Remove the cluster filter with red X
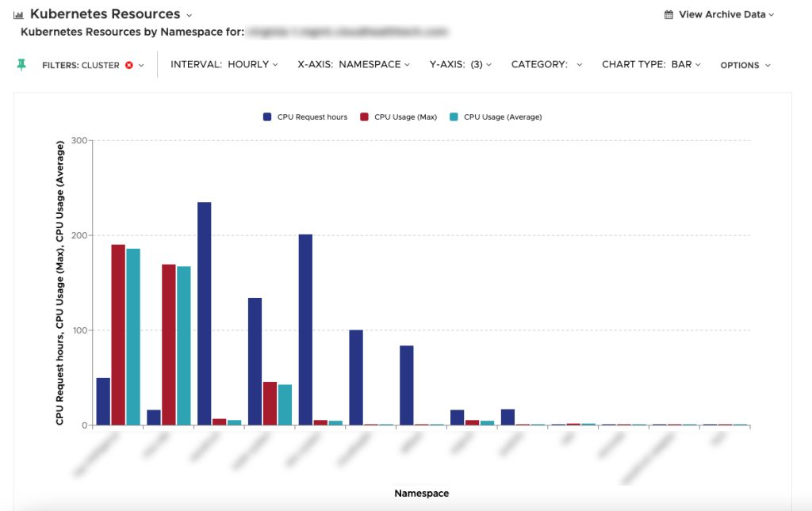The height and width of the screenshot is (511, 812). coord(129,65)
